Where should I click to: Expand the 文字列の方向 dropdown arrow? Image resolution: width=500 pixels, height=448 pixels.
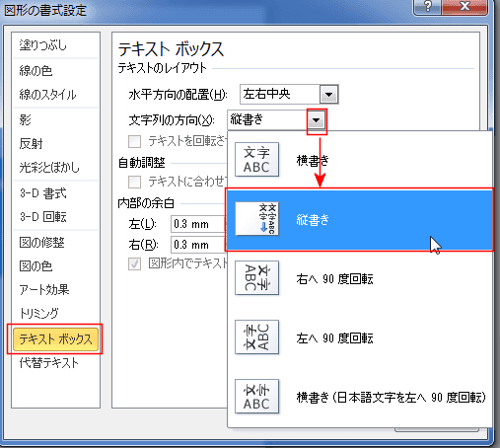[x=317, y=120]
